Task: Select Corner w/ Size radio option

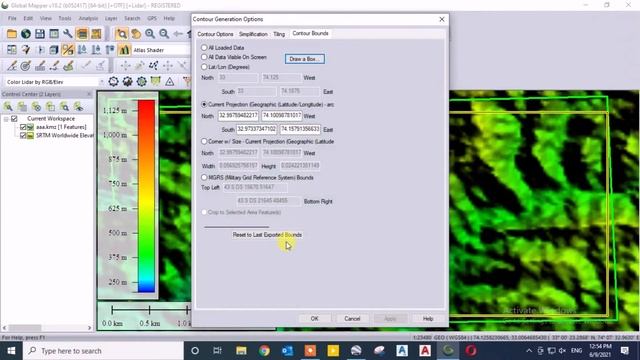Action: point(204,141)
